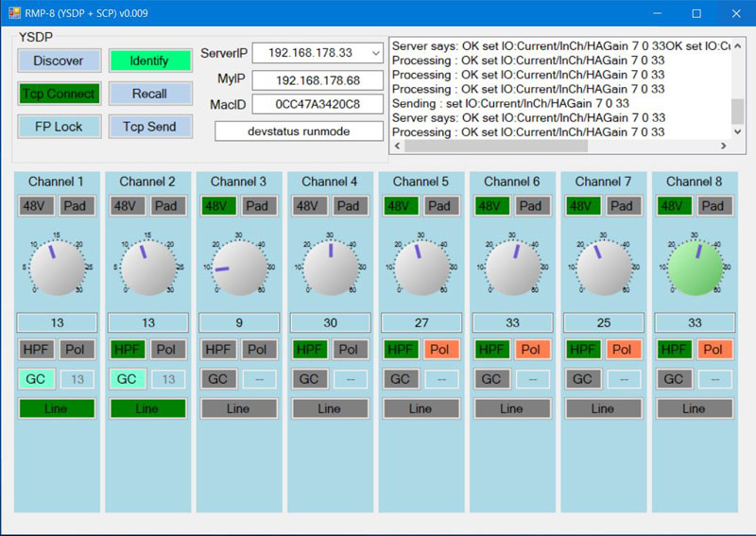The width and height of the screenshot is (756, 536).
Task: Toggle 48V on Channel 8
Action: tap(675, 206)
